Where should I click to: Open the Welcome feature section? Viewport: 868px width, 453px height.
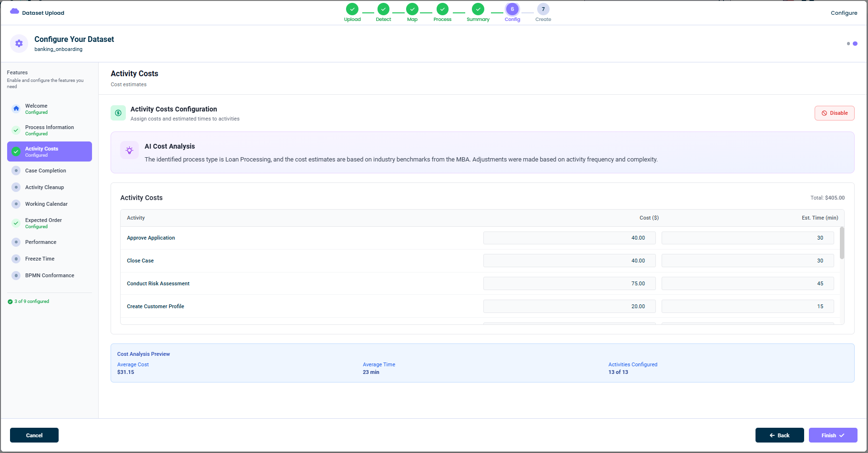click(x=50, y=109)
